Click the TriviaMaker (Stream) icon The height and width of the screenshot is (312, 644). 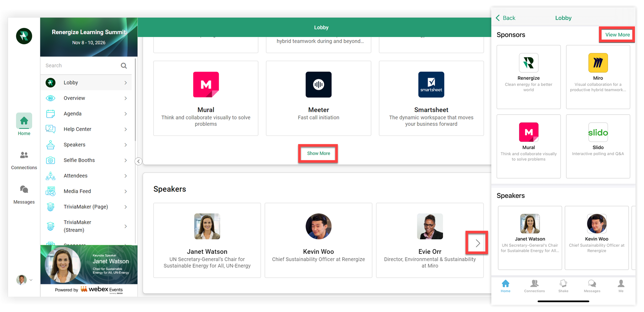point(50,226)
